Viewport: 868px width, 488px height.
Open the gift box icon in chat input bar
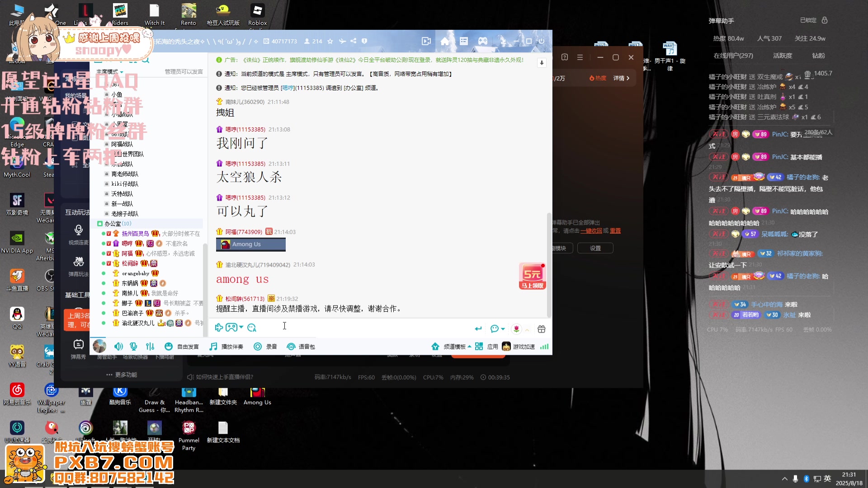[541, 329]
